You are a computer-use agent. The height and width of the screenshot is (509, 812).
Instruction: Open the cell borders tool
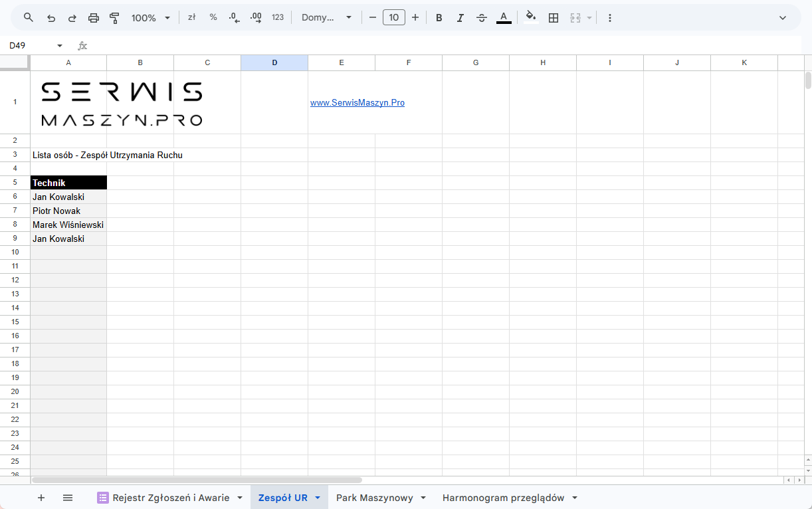554,17
